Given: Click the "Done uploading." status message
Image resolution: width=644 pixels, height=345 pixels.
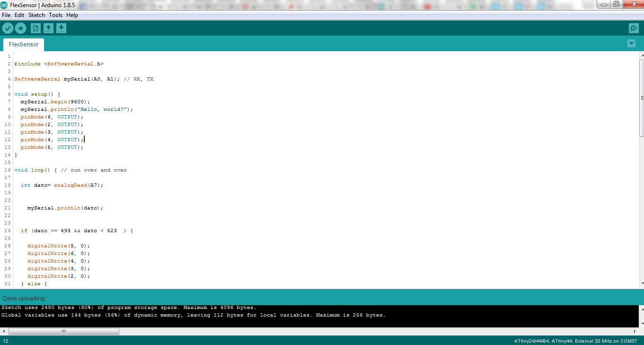Looking at the screenshot, I should click(24, 299).
